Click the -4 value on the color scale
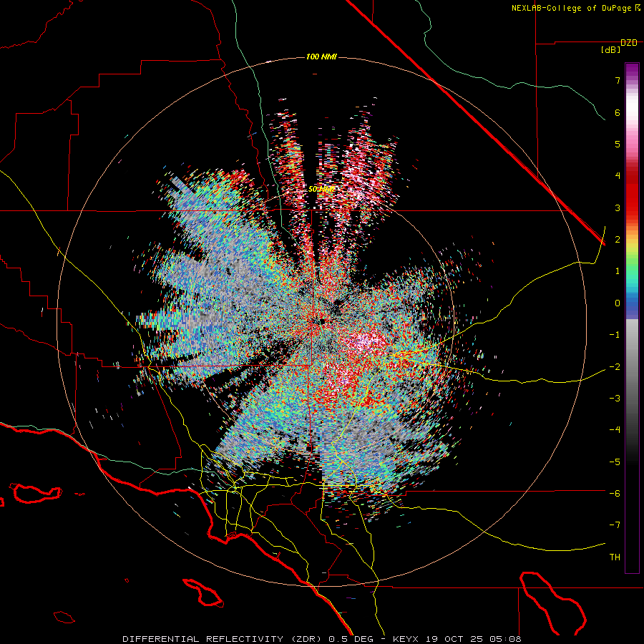Image resolution: width=644 pixels, height=644 pixels. point(615,430)
